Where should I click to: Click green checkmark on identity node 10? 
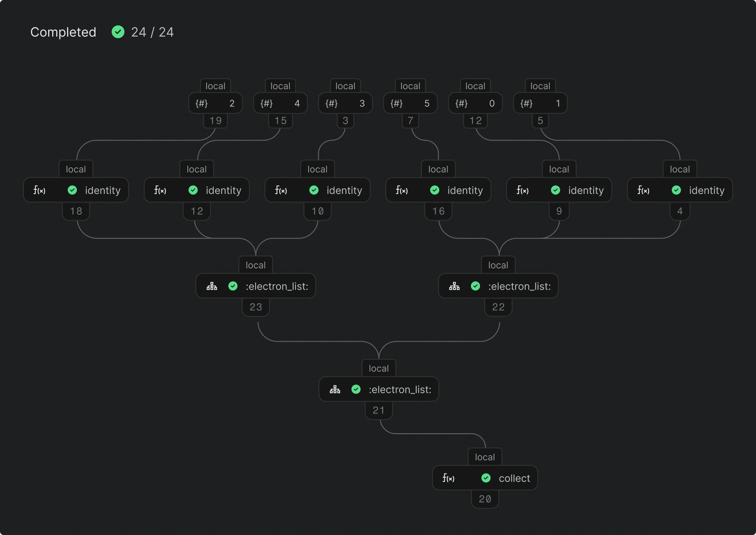[314, 190]
